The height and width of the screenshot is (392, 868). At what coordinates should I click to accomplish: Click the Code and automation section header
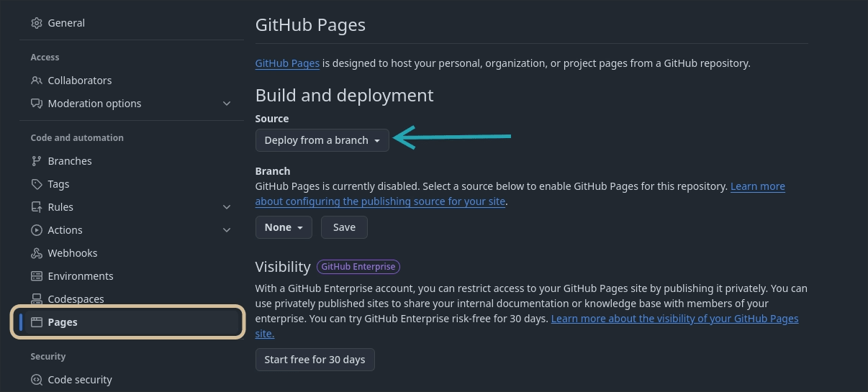[x=77, y=138]
